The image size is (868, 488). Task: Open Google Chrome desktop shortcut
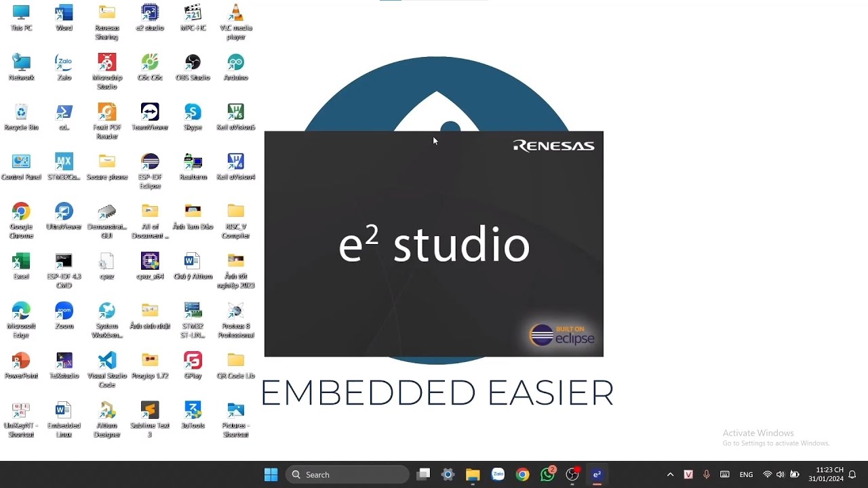[x=21, y=220]
